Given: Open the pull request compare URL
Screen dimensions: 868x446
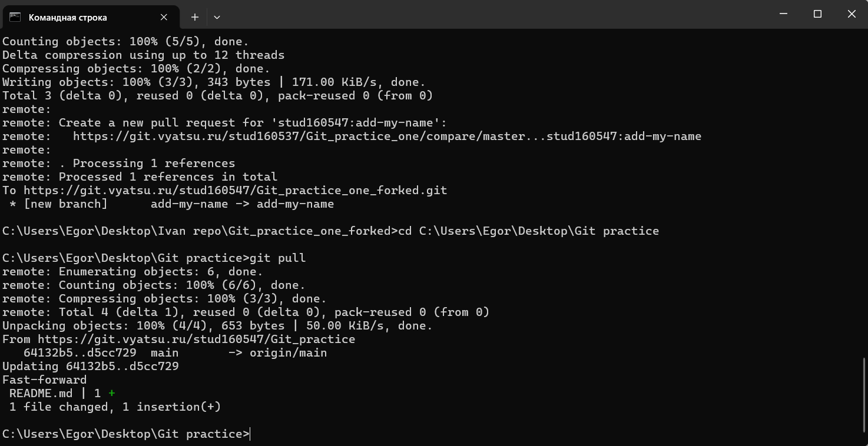Looking at the screenshot, I should (x=387, y=137).
